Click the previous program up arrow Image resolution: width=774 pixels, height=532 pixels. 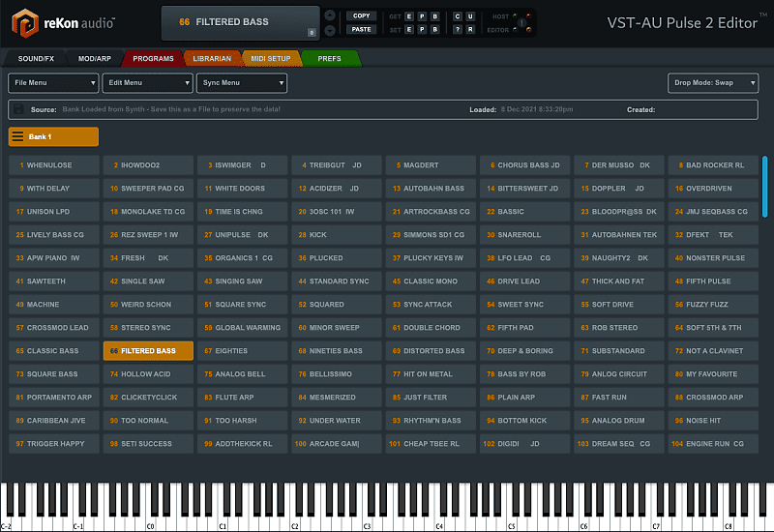[x=332, y=15]
